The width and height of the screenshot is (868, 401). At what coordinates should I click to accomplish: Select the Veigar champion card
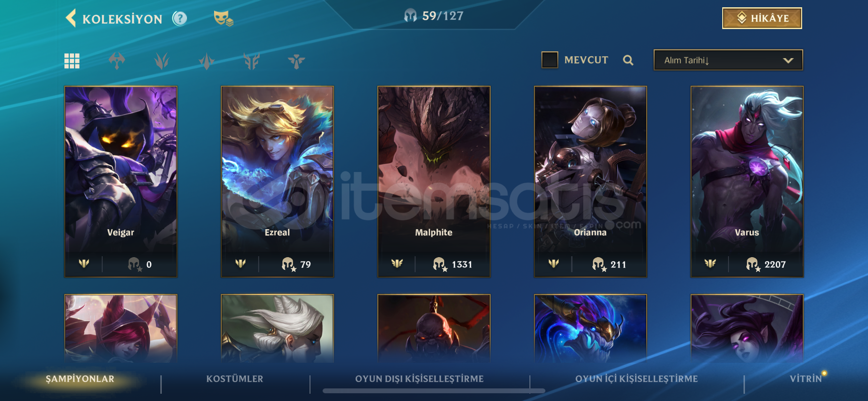121,182
